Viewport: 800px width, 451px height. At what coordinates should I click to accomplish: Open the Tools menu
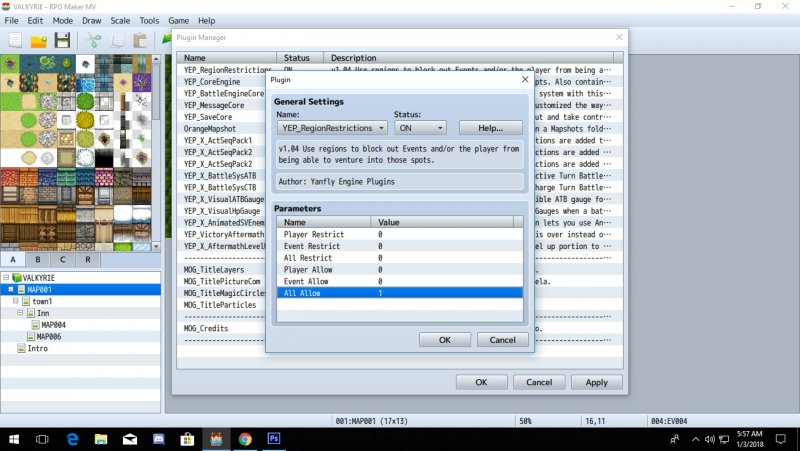pyautogui.click(x=149, y=20)
